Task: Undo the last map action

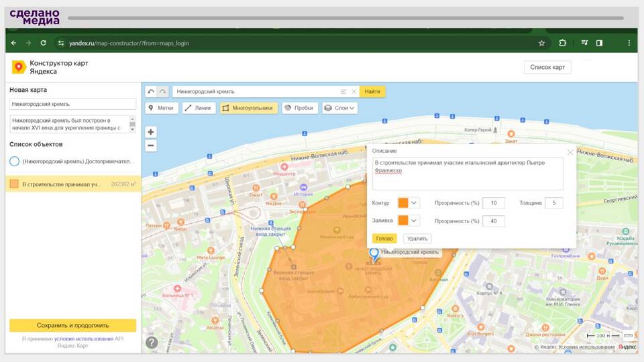Action: [x=151, y=92]
